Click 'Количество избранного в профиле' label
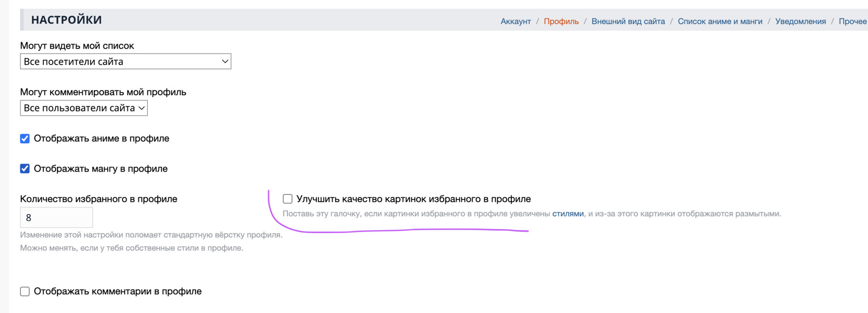The height and width of the screenshot is (313, 868). coord(99,199)
